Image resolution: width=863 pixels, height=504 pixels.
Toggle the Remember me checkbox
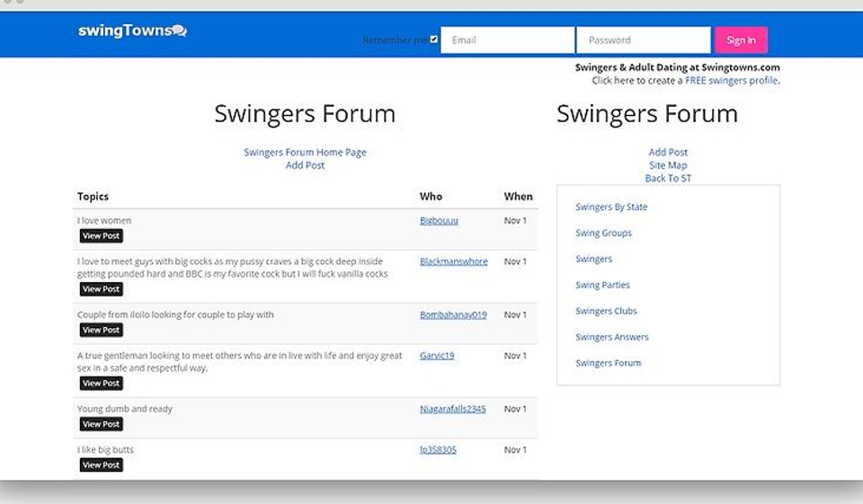[434, 40]
